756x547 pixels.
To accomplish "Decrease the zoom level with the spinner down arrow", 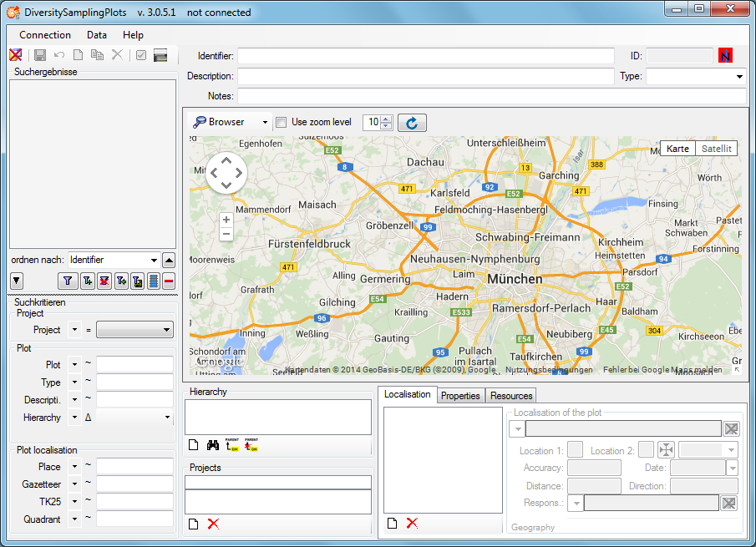I will coord(386,126).
